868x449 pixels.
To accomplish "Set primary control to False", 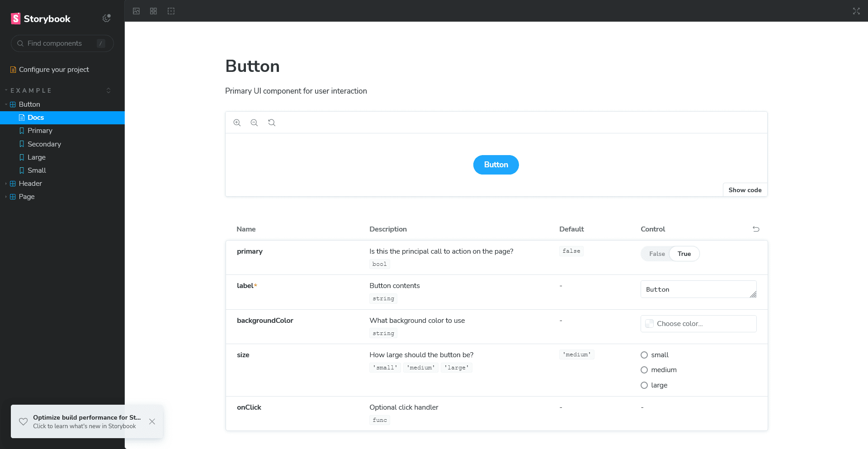I will pos(657,254).
